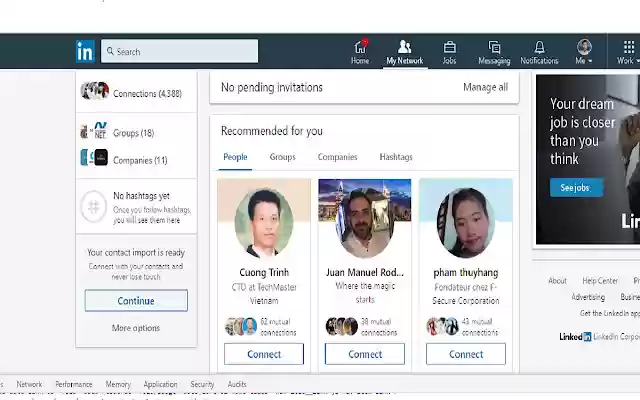Open Cuong Trinh's profile photo

coord(264,223)
